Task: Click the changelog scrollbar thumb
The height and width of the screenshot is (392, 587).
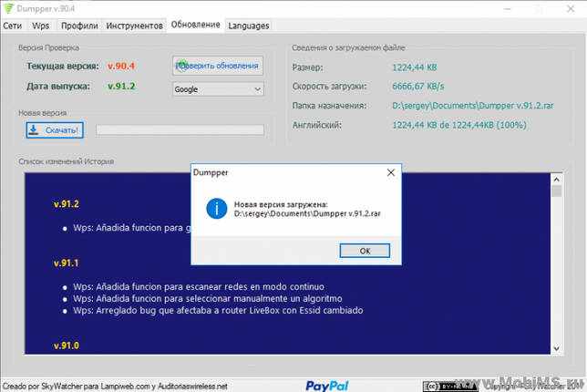Action: point(556,191)
